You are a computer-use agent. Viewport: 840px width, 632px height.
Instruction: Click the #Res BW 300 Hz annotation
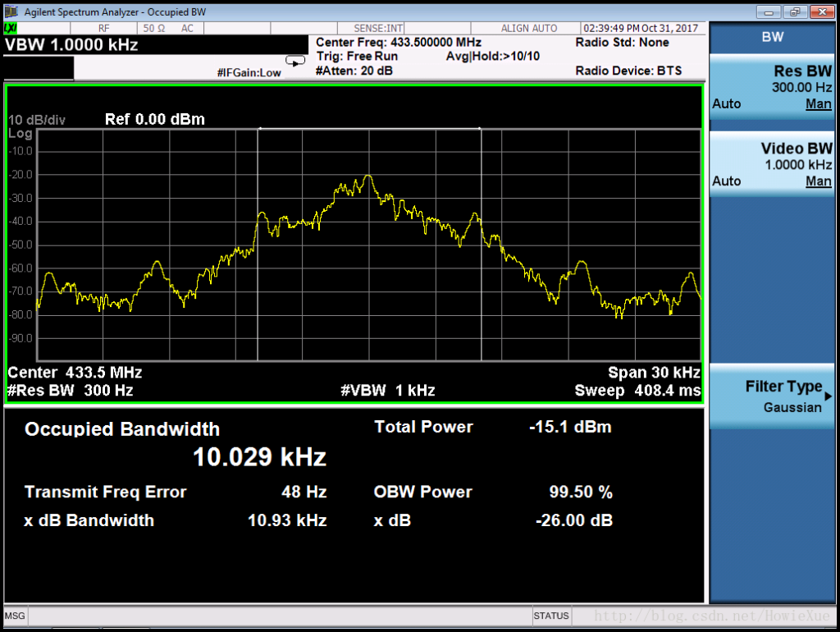pos(71,390)
